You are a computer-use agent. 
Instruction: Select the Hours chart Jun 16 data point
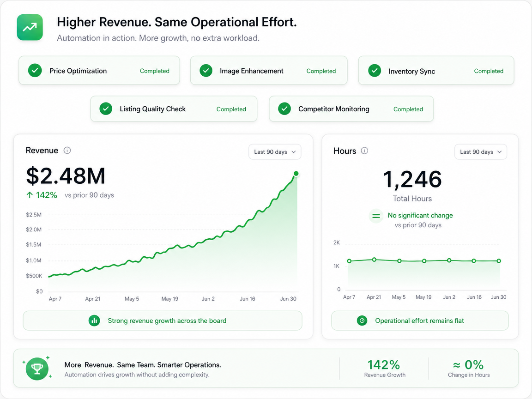point(474,261)
